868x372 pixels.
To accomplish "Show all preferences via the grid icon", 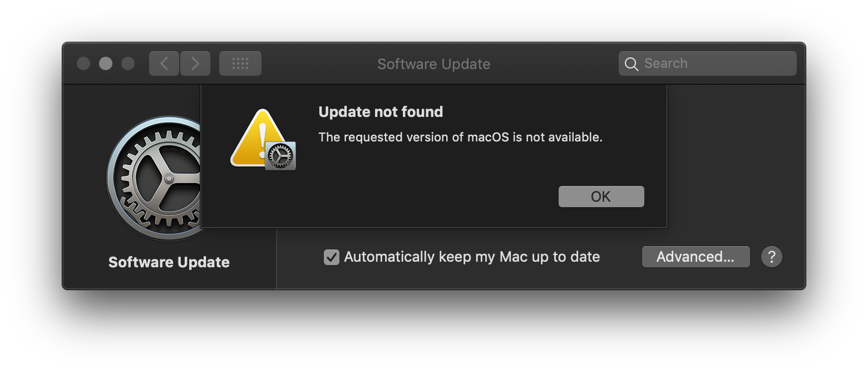I will (x=240, y=63).
